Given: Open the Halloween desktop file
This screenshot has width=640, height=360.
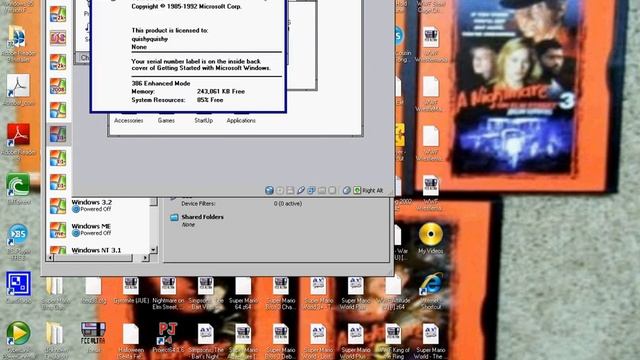Looking at the screenshot, I should 131,341.
